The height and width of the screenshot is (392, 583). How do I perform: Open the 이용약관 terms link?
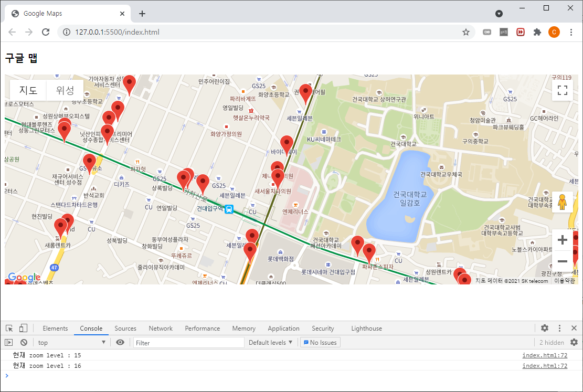(x=565, y=281)
